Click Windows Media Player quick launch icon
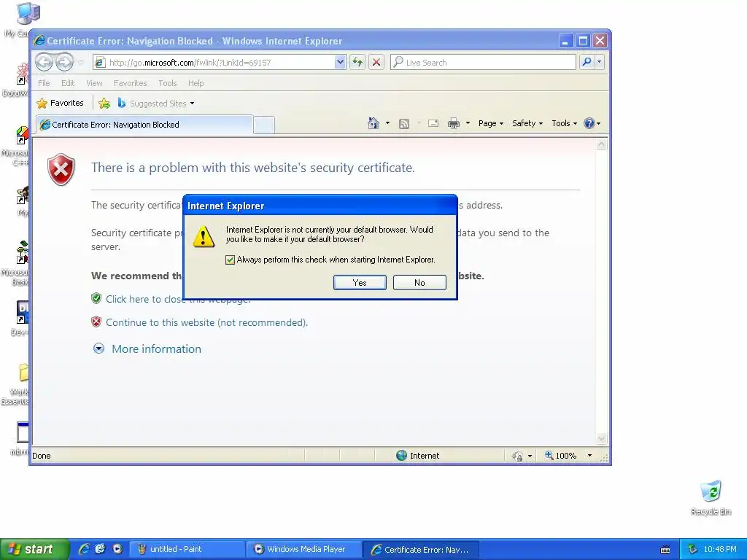Image resolution: width=747 pixels, height=560 pixels. [x=117, y=549]
